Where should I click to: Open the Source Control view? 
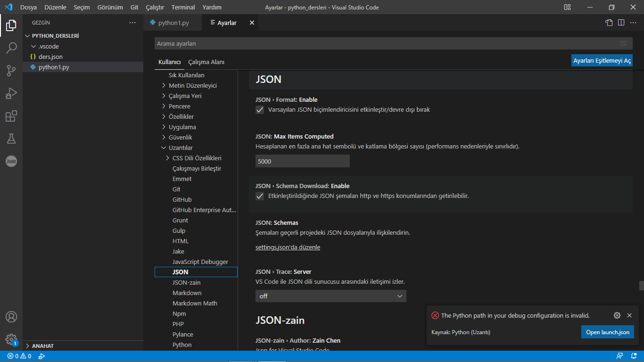coord(11,71)
